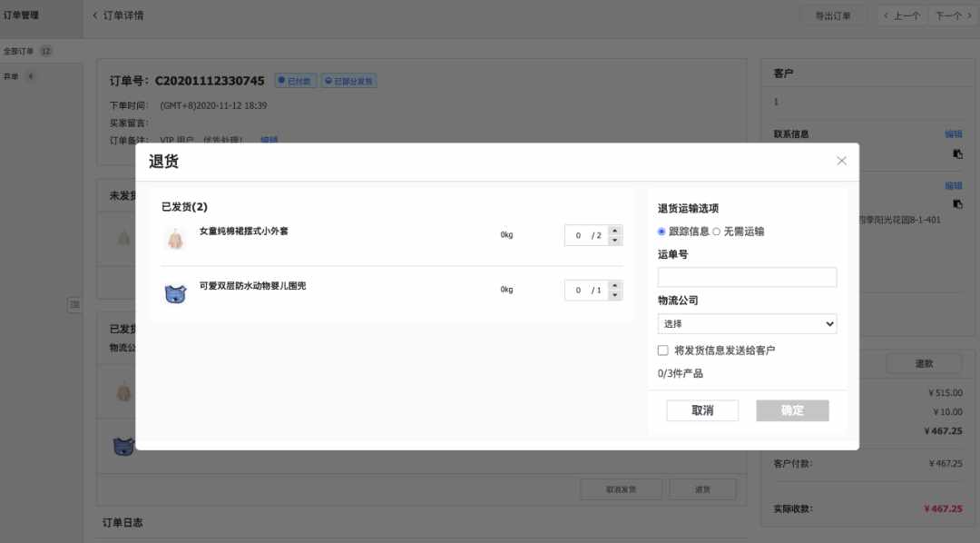The width and height of the screenshot is (980, 543).
Task: Collapse the sidebar with the toggle icon
Action: click(x=74, y=305)
